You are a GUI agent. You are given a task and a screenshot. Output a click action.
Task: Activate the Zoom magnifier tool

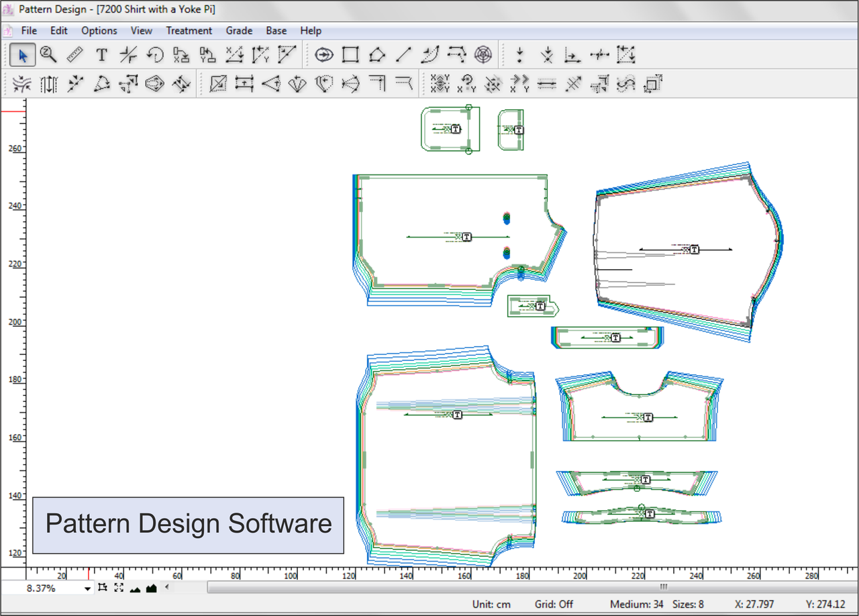click(48, 55)
